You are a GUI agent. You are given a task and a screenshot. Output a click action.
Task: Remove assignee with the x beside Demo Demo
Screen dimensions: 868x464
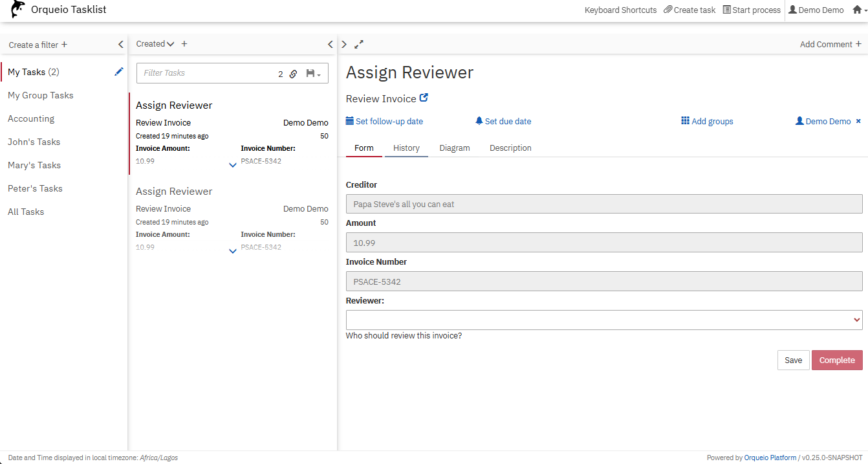pyautogui.click(x=858, y=121)
